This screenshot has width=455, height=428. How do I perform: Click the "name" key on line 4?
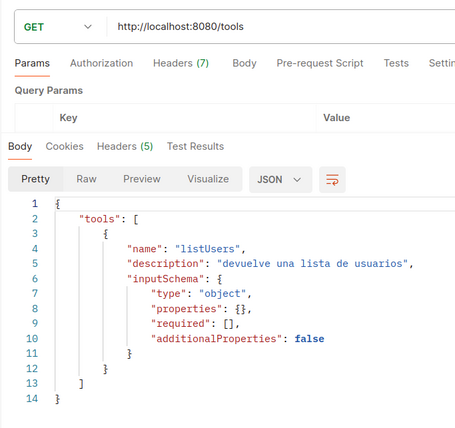144,249
